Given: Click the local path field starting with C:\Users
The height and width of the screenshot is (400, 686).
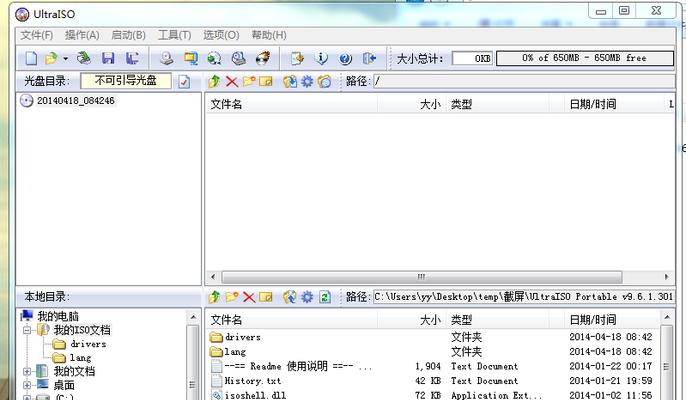Looking at the screenshot, I should (524, 297).
